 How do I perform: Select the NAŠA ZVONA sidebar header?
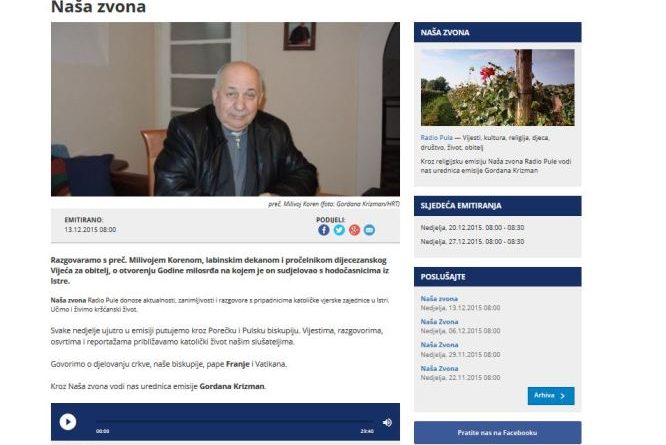point(497,32)
